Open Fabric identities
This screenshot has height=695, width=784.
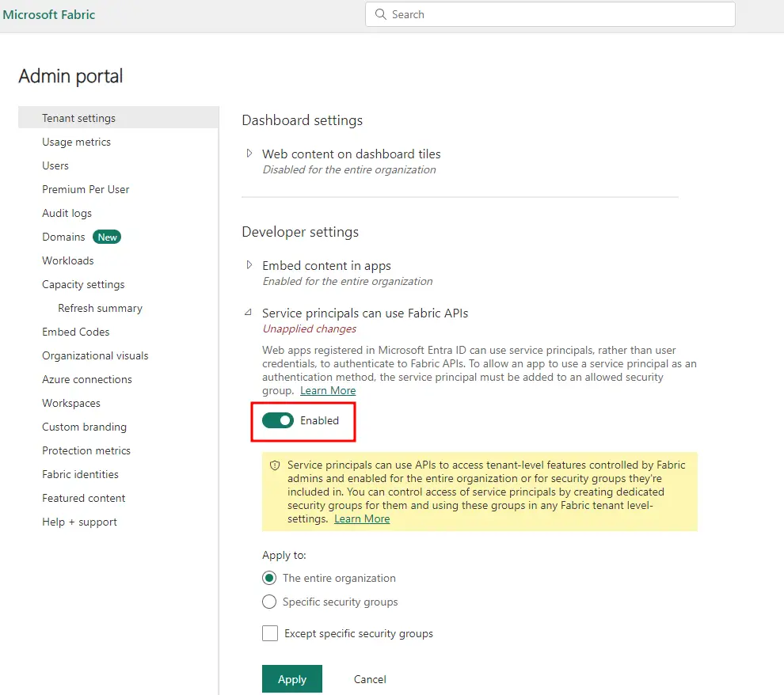80,474
